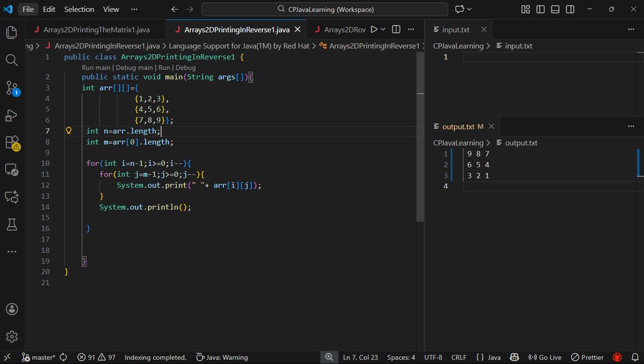Image resolution: width=644 pixels, height=364 pixels.
Task: Open the Search panel in activity bar
Action: (x=12, y=60)
